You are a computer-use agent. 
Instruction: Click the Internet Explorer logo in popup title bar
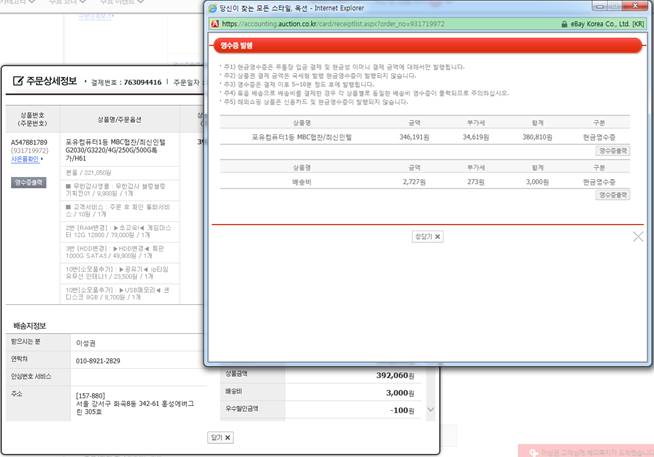pos(213,8)
